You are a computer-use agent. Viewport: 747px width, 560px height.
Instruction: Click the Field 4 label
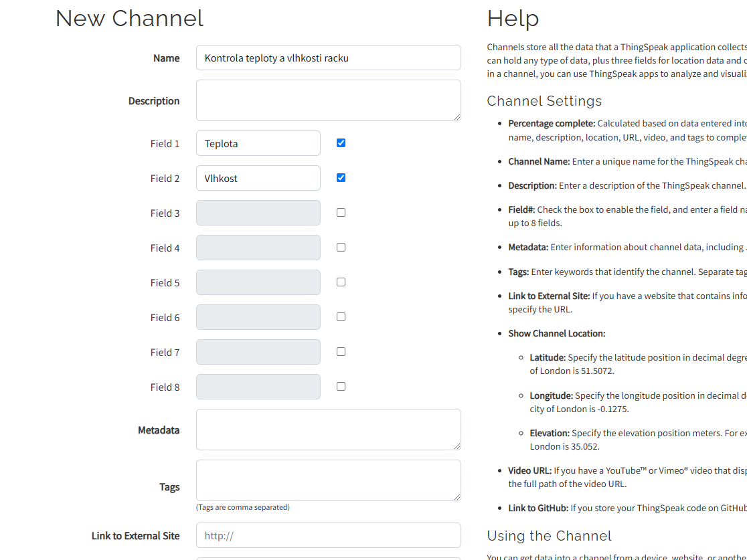(165, 248)
